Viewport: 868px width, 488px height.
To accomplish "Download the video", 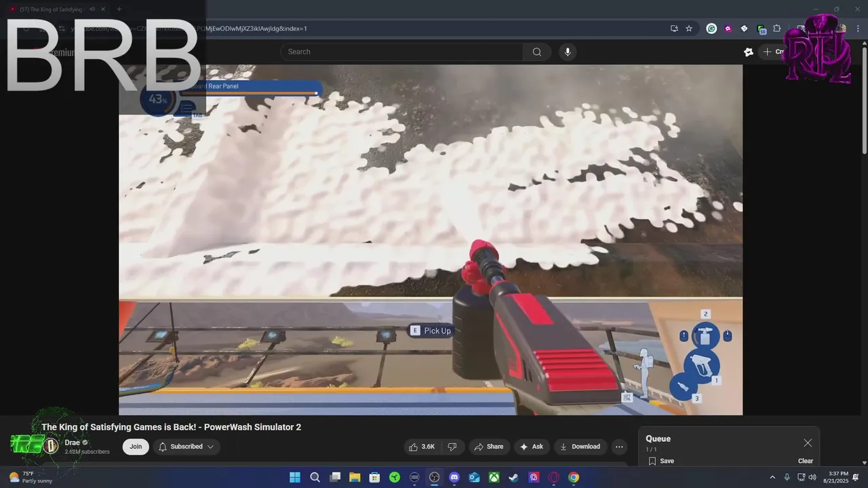I will 580,447.
